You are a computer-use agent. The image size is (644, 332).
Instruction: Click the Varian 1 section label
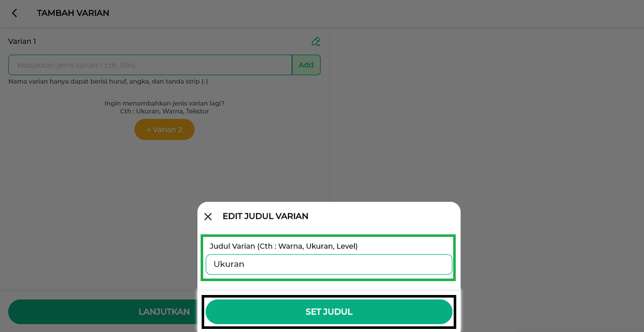pyautogui.click(x=22, y=41)
